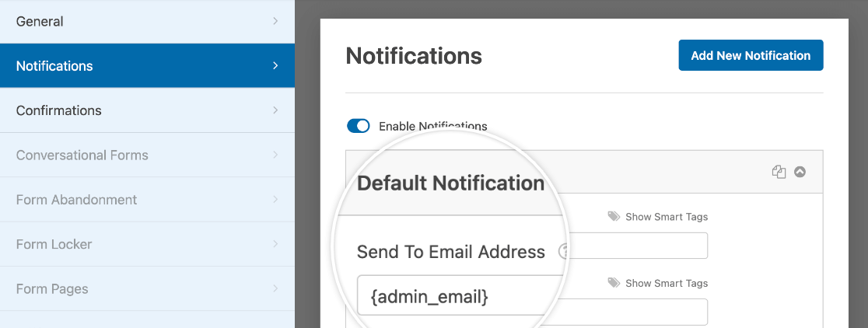The image size is (868, 328).
Task: Duplicate the Default Notification
Action: coord(779,172)
